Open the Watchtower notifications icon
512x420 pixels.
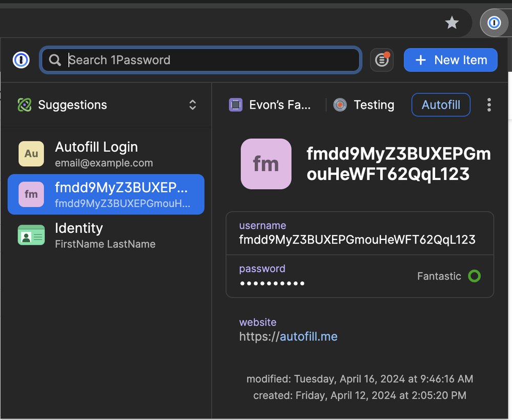pos(382,60)
